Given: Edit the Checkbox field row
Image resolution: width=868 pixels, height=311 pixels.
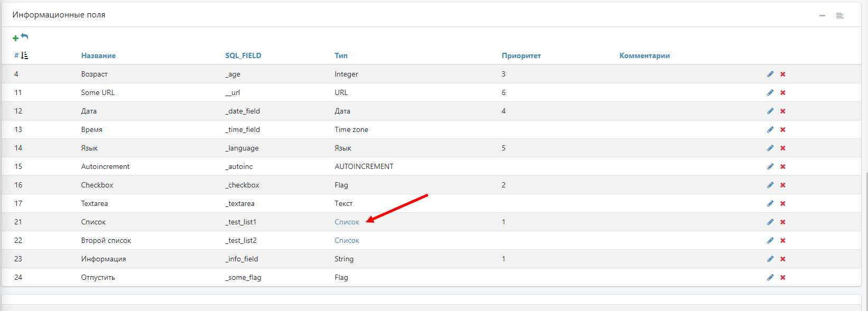Looking at the screenshot, I should tap(770, 185).
